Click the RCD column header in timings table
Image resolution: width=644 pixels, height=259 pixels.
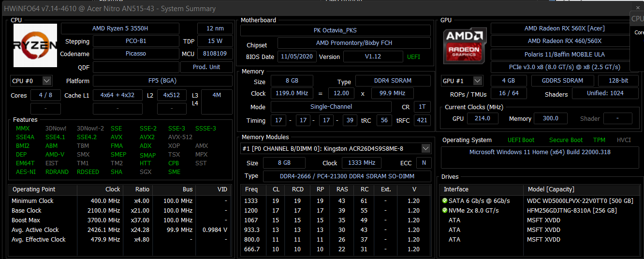[x=298, y=189]
